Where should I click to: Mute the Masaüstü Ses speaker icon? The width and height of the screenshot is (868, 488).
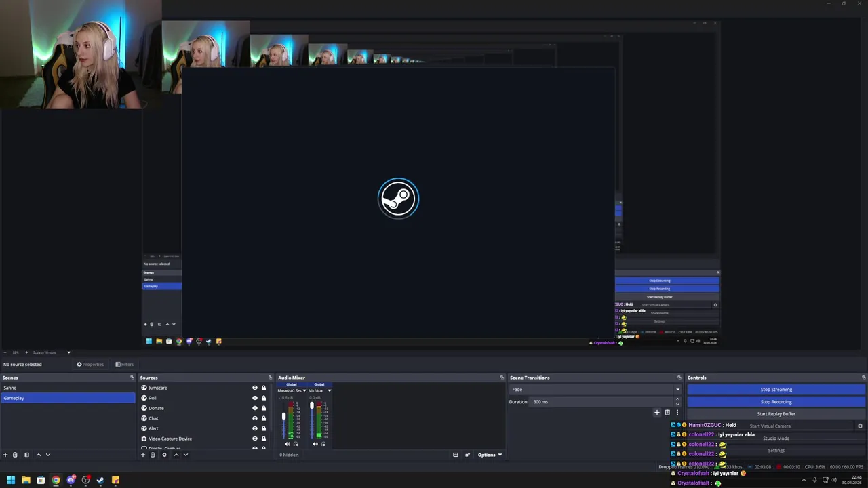pyautogui.click(x=287, y=444)
